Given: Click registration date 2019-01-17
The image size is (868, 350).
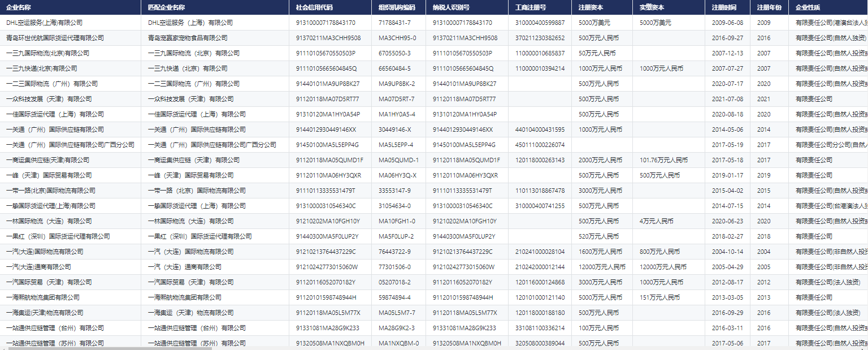Looking at the screenshot, I should pyautogui.click(x=727, y=175).
